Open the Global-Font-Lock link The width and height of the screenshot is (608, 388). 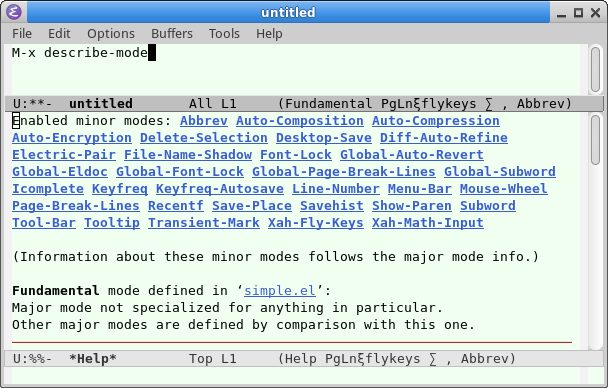pyautogui.click(x=180, y=172)
